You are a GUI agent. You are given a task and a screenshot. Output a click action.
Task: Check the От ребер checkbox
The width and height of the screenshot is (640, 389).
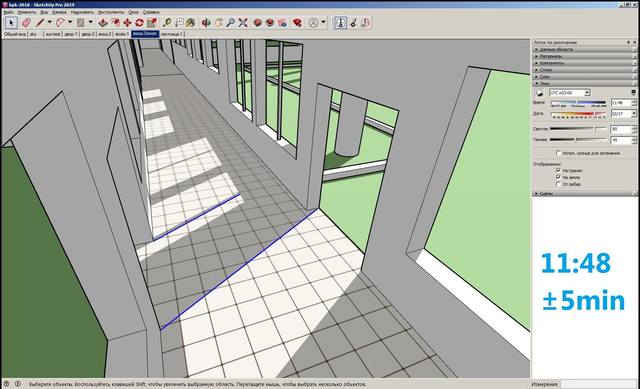(x=558, y=184)
